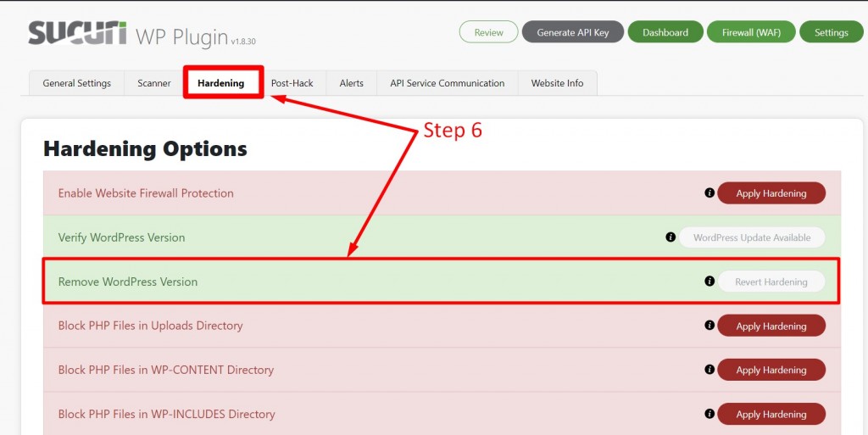Click 'Block PHP Files in Uploads Directory' text
This screenshot has width=868, height=435.
(x=151, y=326)
